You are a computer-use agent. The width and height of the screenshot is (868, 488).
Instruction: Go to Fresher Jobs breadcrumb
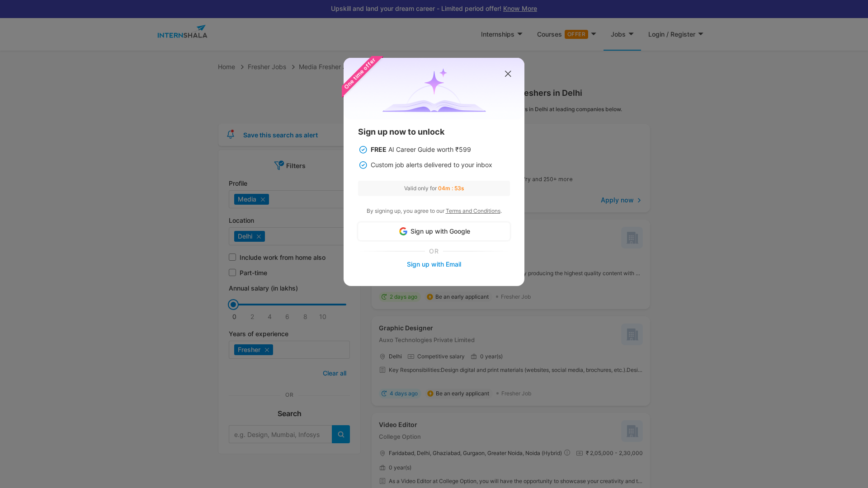267,67
